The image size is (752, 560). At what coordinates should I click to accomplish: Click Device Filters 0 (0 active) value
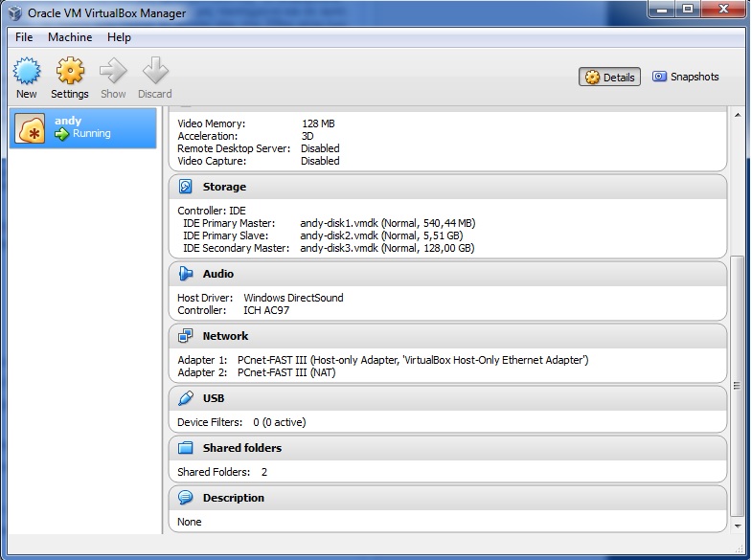279,422
